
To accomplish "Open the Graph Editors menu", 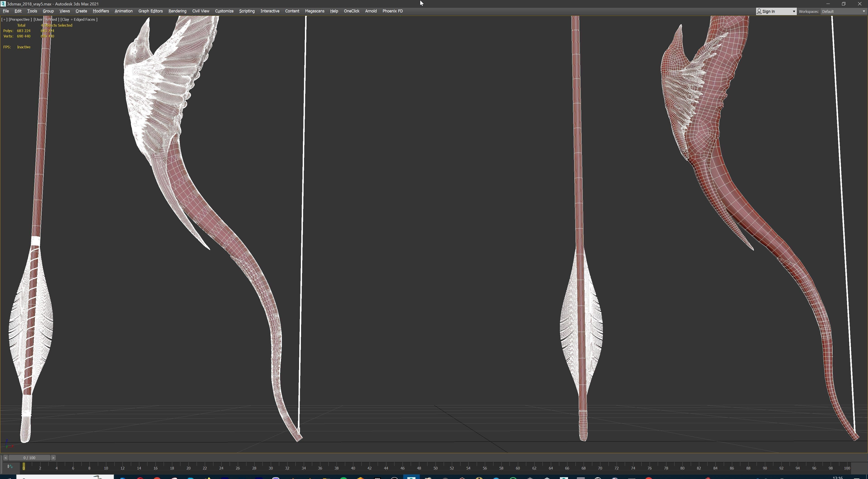I will (150, 11).
